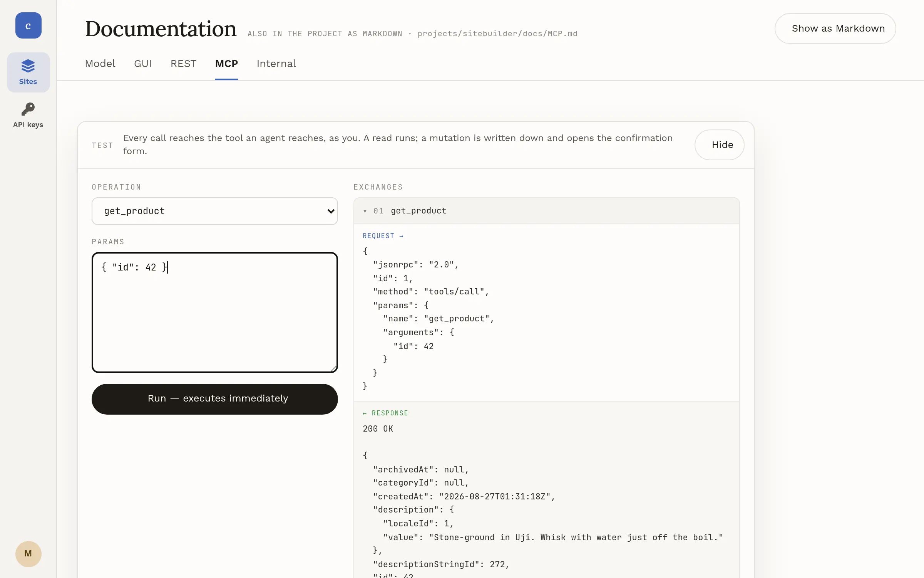Switch to the Model tab
Image resolution: width=924 pixels, height=578 pixels.
[x=100, y=64]
